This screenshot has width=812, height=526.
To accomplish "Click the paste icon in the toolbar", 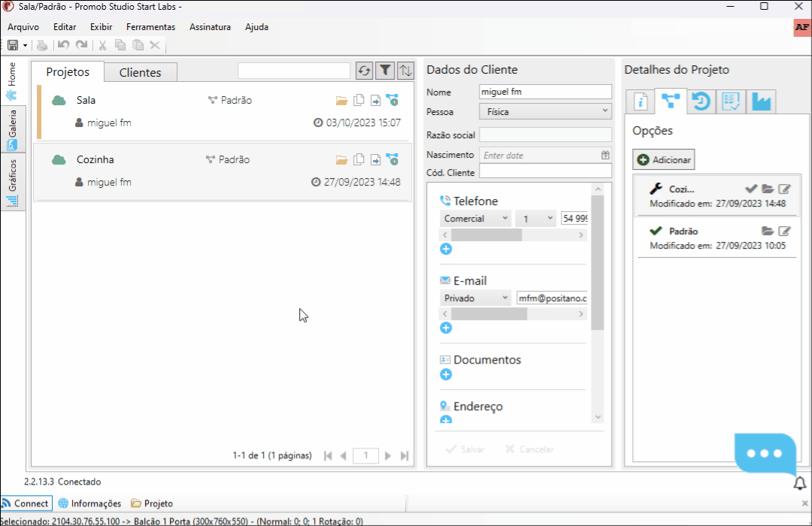I will click(138, 45).
